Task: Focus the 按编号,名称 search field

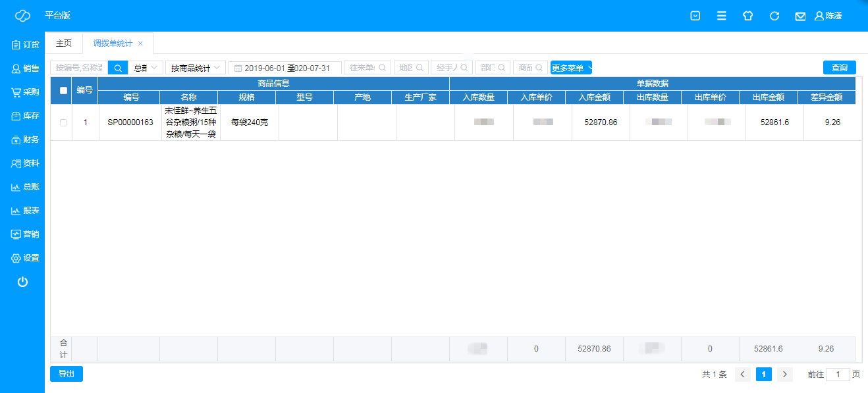Action: [x=79, y=68]
